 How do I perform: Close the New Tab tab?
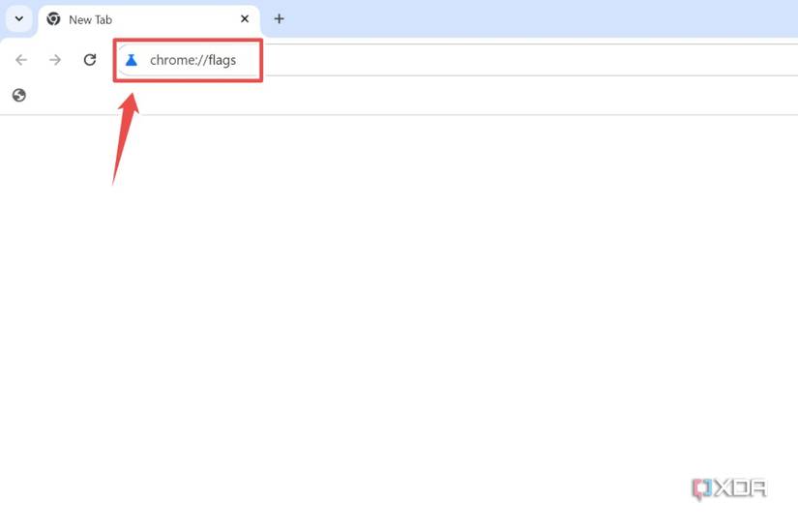[245, 18]
